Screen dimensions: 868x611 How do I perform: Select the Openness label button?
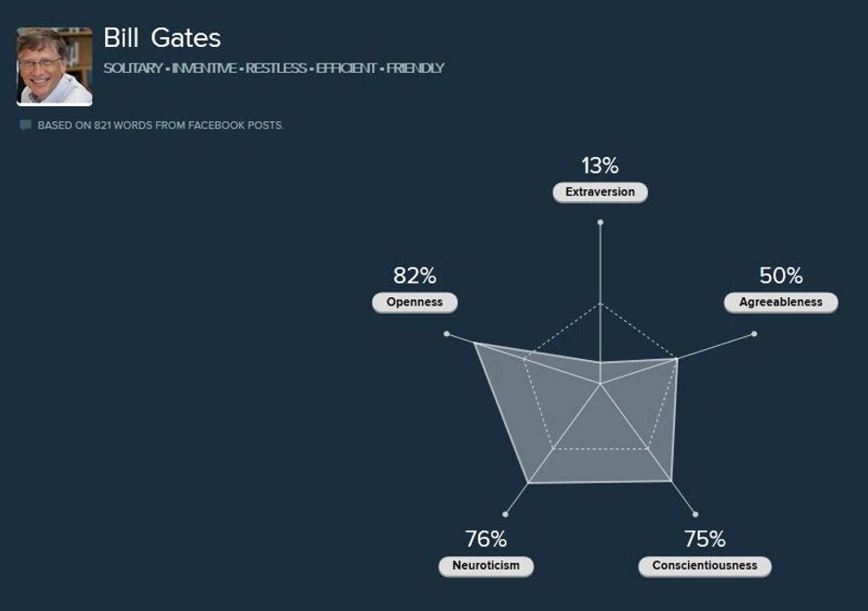click(415, 302)
